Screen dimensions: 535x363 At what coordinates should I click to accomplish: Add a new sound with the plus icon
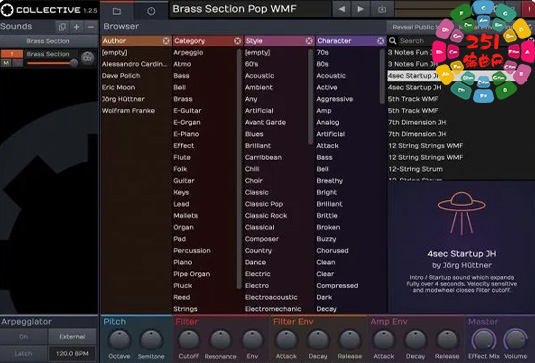point(76,27)
